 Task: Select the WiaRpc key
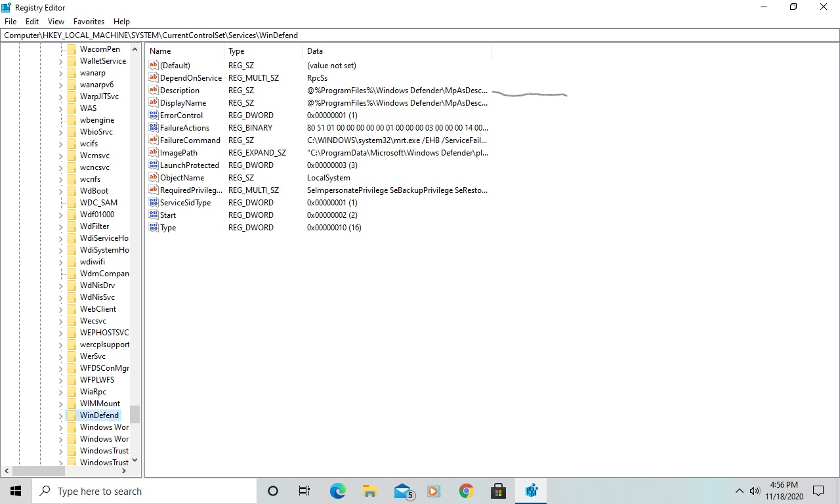pos(93,392)
